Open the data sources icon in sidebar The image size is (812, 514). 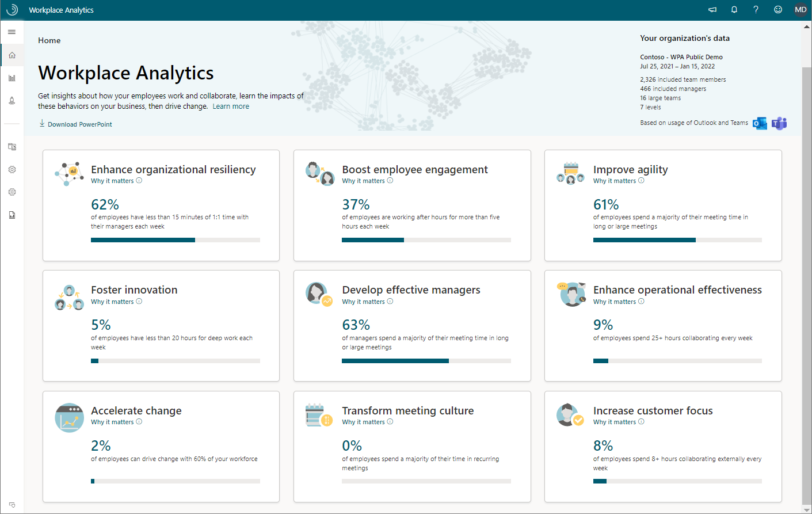point(12,147)
